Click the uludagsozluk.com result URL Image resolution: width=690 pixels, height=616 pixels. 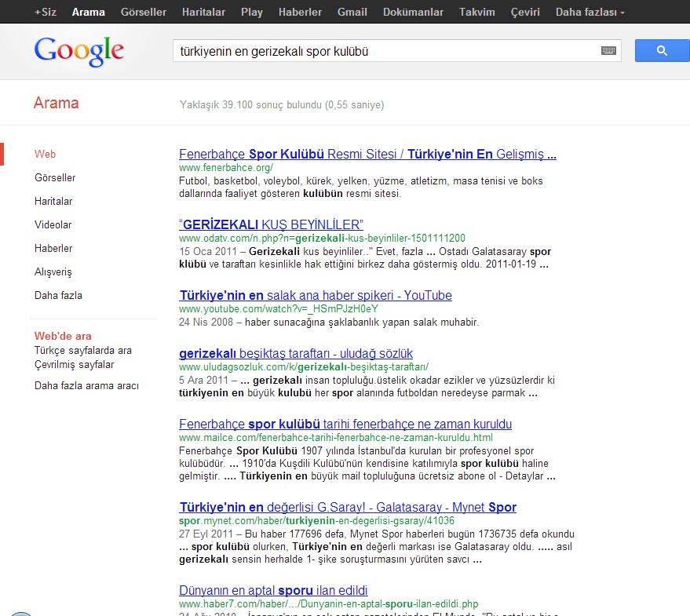[304, 366]
